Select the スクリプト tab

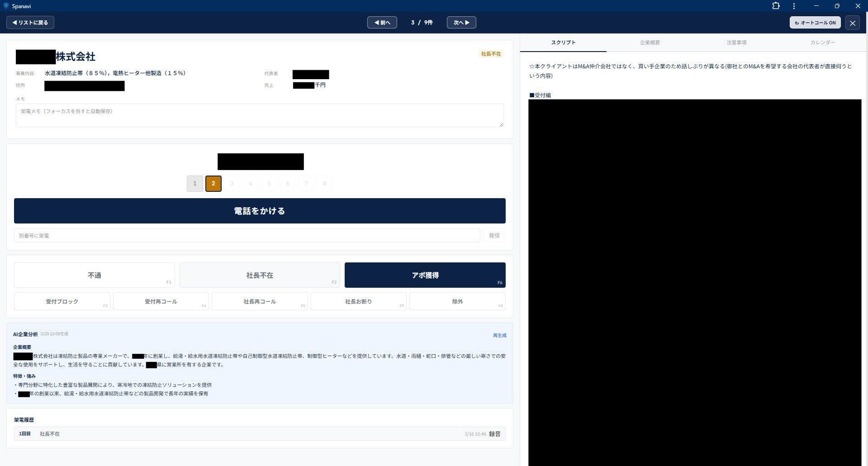(x=563, y=42)
